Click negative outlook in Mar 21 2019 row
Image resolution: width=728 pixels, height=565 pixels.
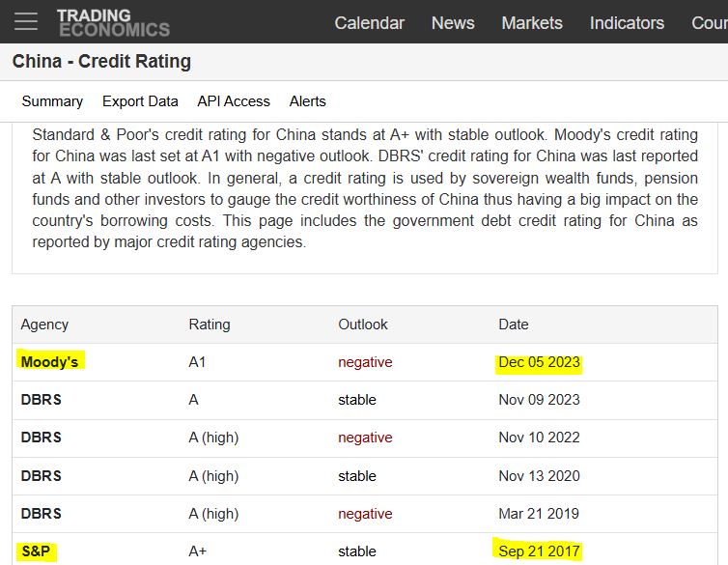(x=365, y=514)
